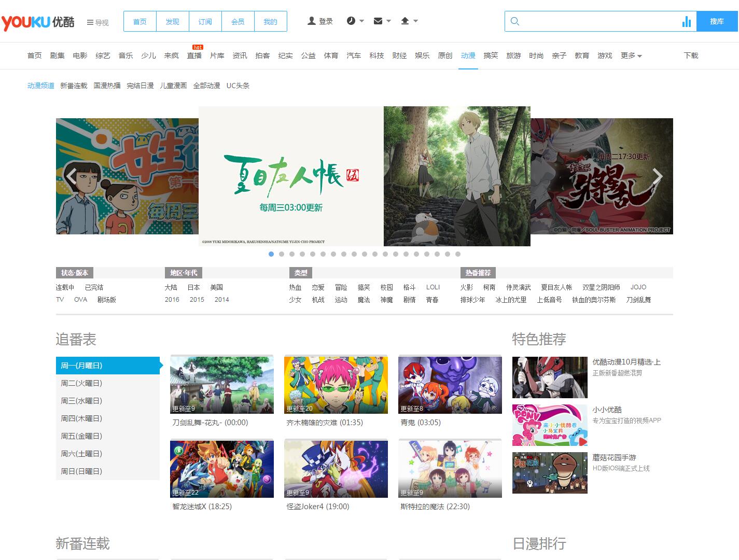This screenshot has height=560, width=739.
Task: Open the 智龙迷城X thumbnail
Action: click(222, 469)
